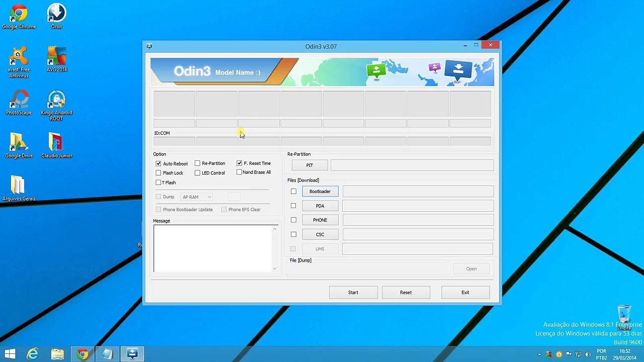
Task: Click the CSC file path field
Action: tap(418, 234)
